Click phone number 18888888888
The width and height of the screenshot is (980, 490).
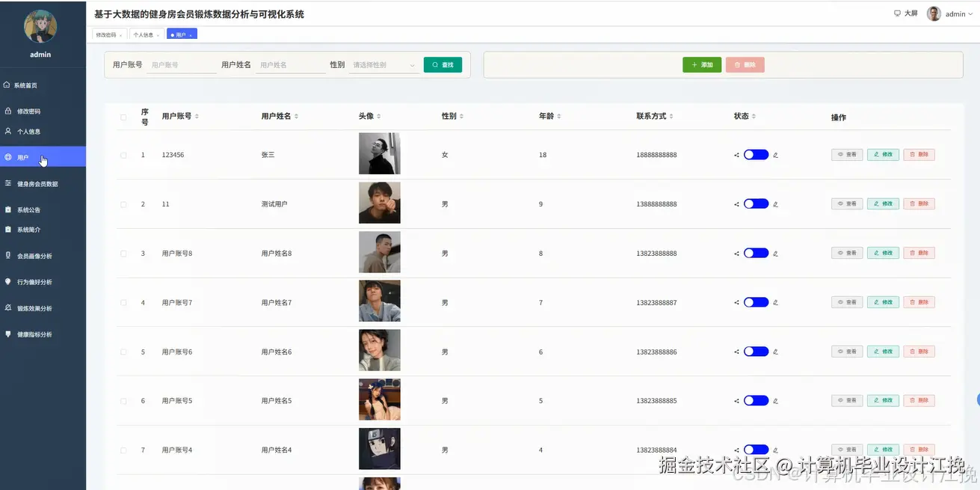tap(657, 155)
